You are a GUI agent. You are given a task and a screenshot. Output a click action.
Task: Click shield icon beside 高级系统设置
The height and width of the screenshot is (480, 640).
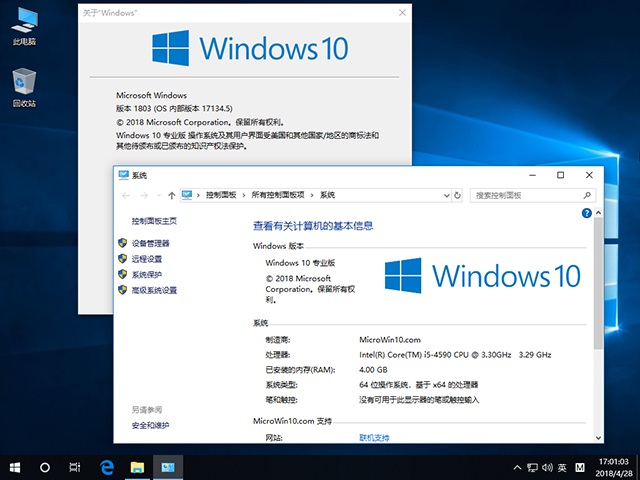tap(122, 290)
